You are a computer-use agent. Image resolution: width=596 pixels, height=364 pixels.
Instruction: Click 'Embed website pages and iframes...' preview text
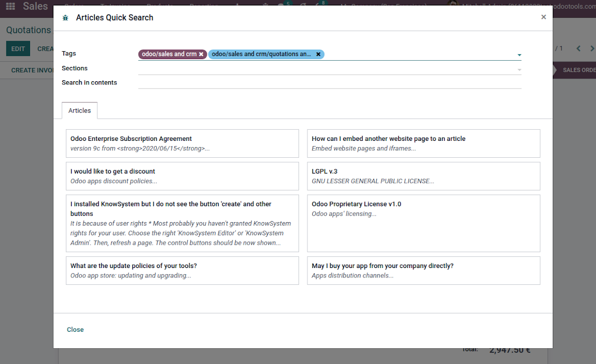(x=364, y=148)
